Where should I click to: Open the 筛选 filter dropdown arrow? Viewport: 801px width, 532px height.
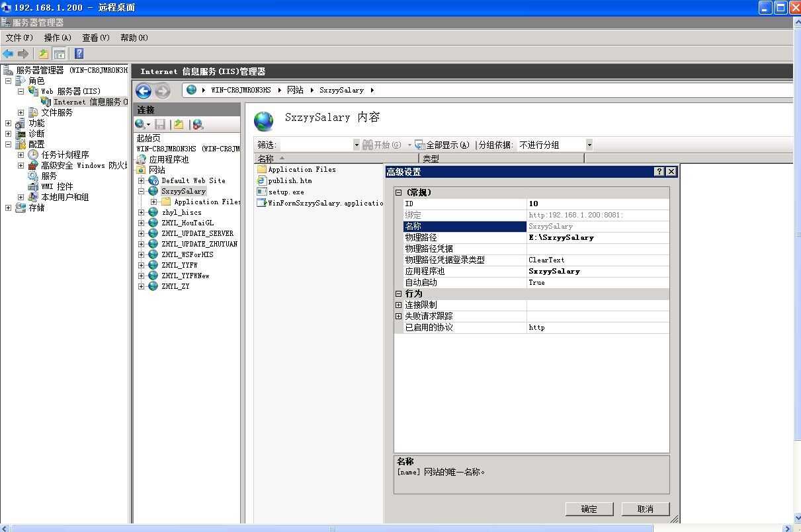[357, 145]
